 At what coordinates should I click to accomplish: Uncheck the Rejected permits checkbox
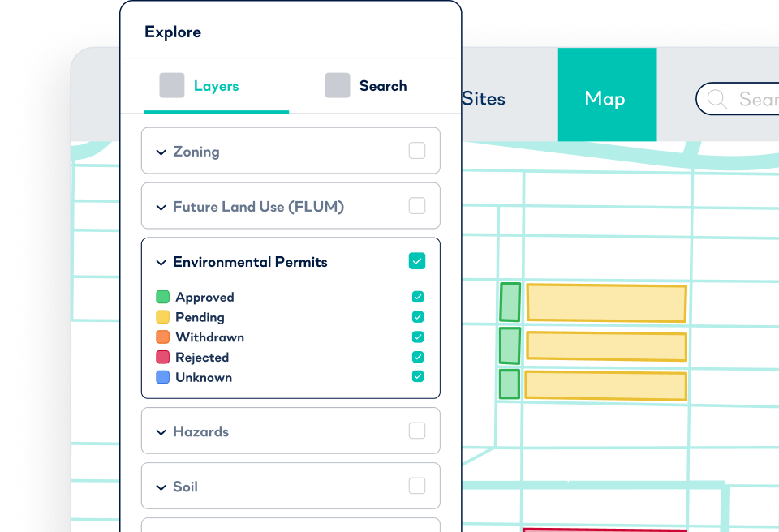point(418,357)
